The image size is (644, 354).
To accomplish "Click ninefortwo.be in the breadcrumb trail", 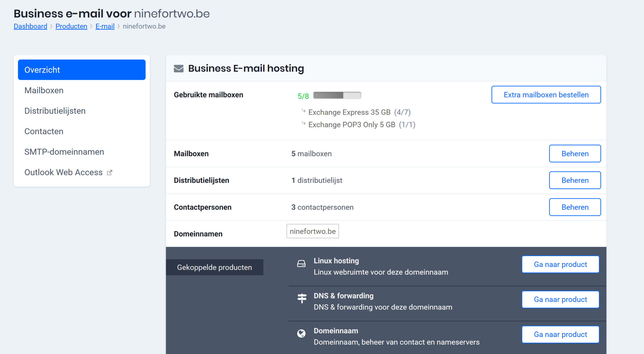I will [x=144, y=26].
